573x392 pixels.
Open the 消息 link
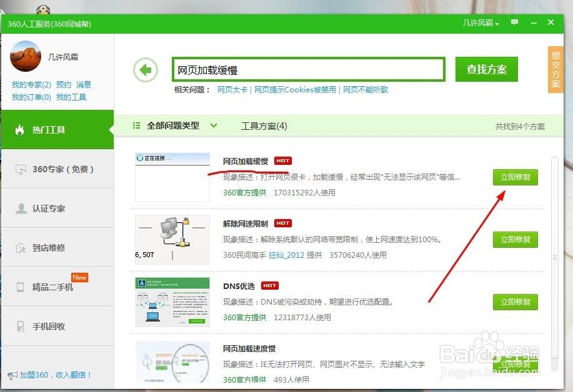[x=84, y=85]
